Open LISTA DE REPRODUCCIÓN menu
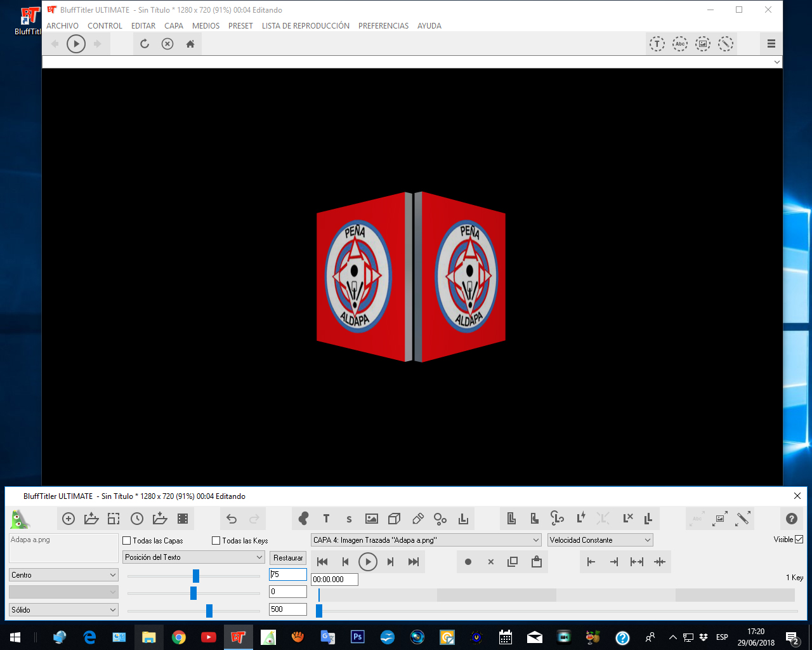The image size is (812, 650). point(306,26)
